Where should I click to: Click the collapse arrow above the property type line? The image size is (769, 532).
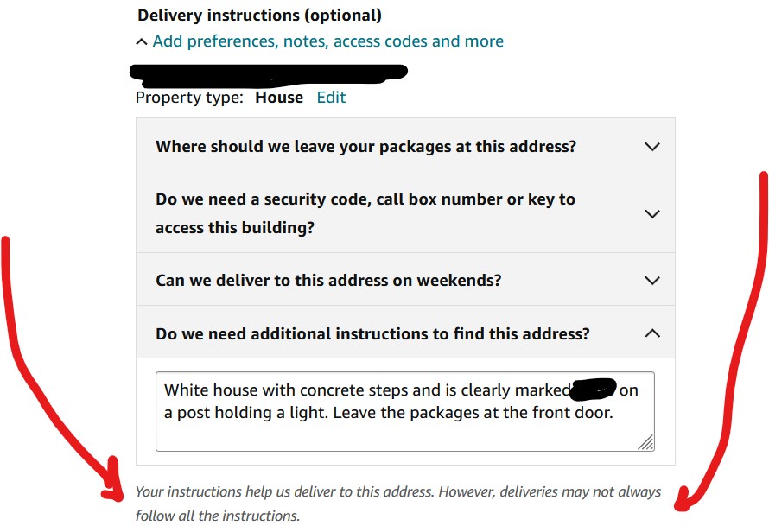pos(141,41)
